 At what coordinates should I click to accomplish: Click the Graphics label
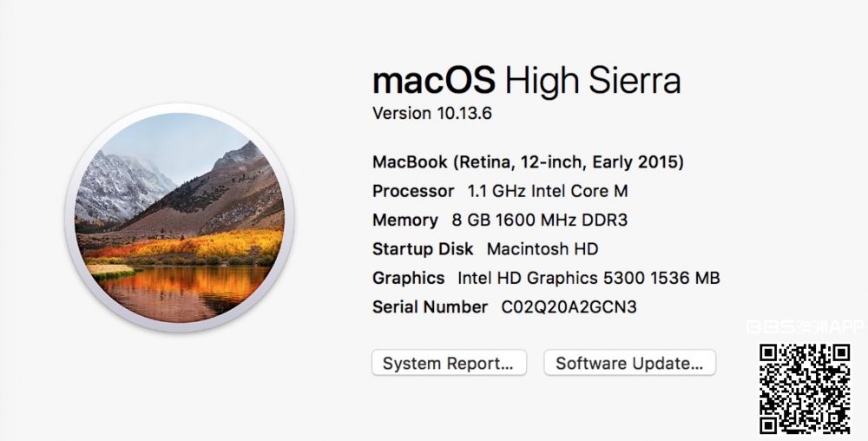[x=408, y=279]
